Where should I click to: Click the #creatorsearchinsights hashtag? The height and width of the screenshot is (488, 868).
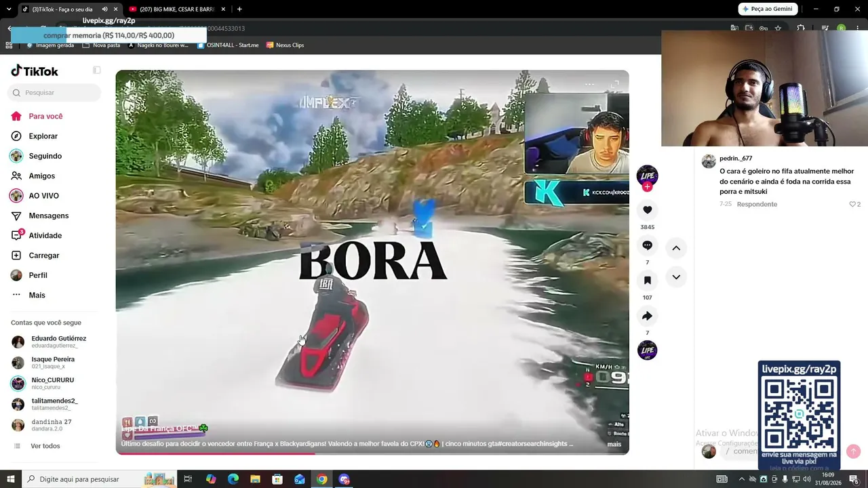point(532,444)
